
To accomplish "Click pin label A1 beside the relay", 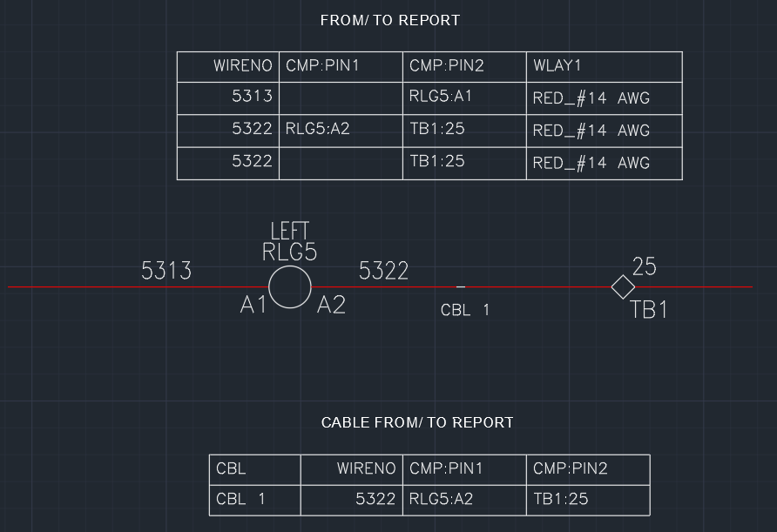I will point(254,306).
